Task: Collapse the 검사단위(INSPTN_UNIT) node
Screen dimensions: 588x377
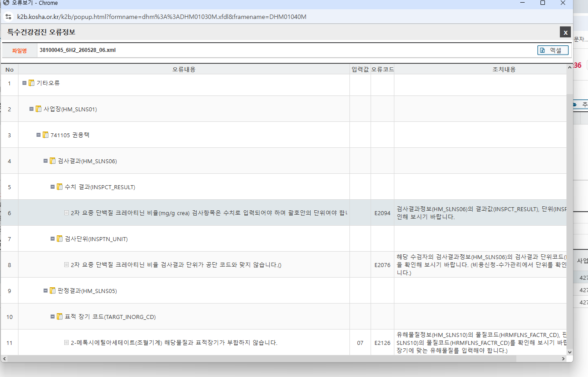Action: tap(53, 238)
